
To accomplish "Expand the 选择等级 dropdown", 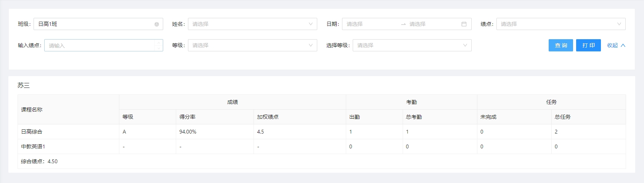I will pyautogui.click(x=412, y=45).
